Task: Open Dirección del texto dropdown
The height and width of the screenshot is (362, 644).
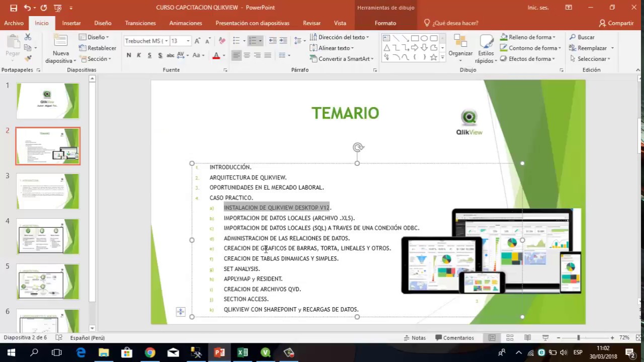Action: [340, 37]
